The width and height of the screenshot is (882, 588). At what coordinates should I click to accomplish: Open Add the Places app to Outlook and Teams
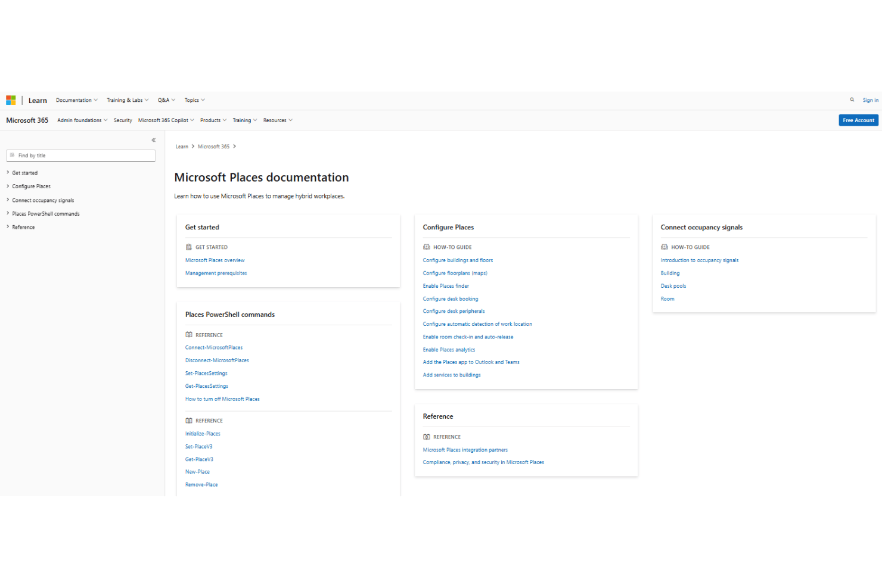471,362
